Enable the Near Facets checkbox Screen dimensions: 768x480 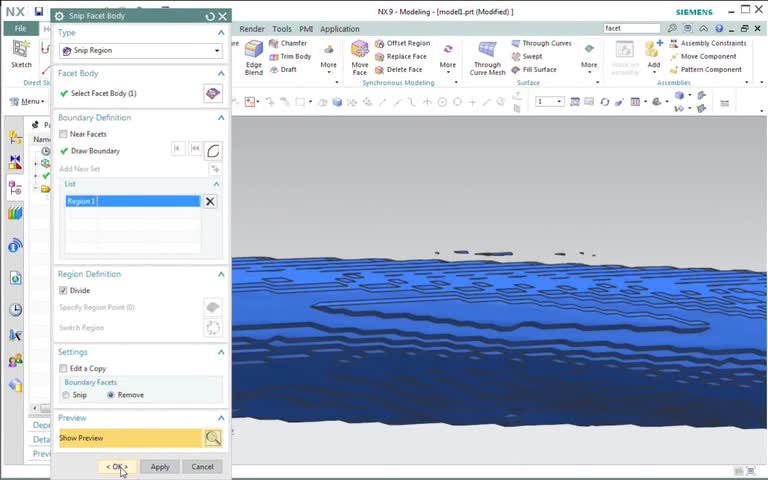click(x=63, y=134)
